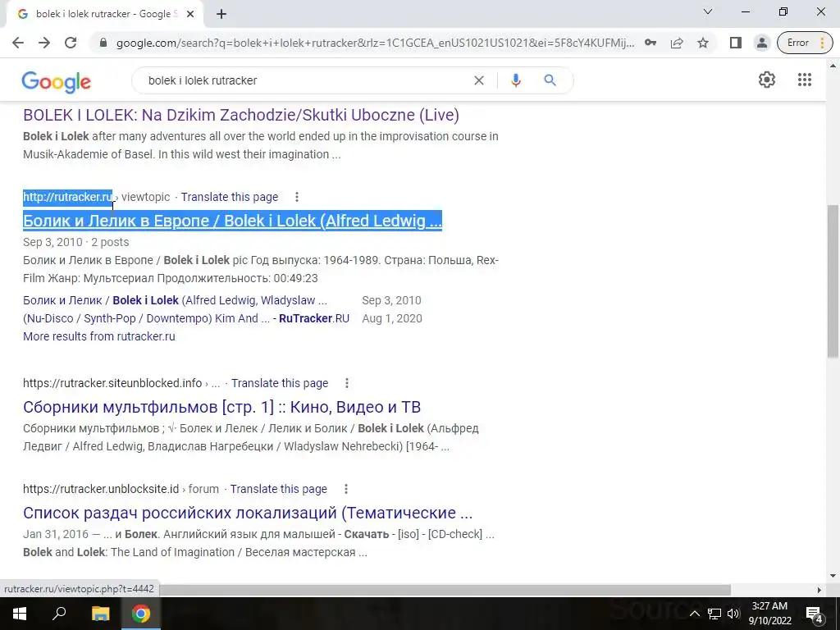Click the rutracker.siteunblocked.info URL text
The image size is (840, 630).
pyautogui.click(x=112, y=384)
